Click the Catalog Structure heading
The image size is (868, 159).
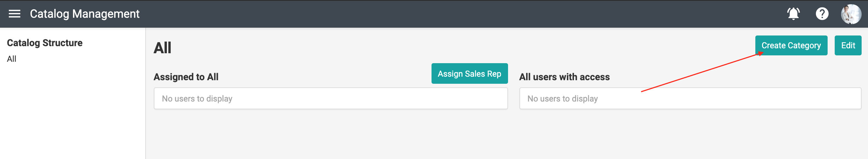pos(45,43)
